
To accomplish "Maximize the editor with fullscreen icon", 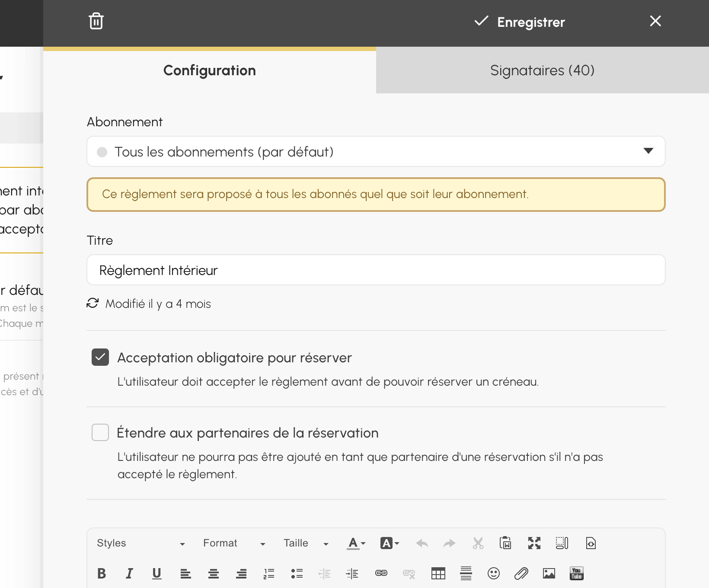I will 534,543.
